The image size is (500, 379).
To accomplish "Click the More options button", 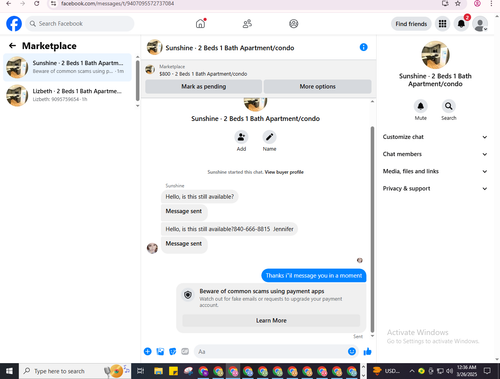I will (x=317, y=87).
